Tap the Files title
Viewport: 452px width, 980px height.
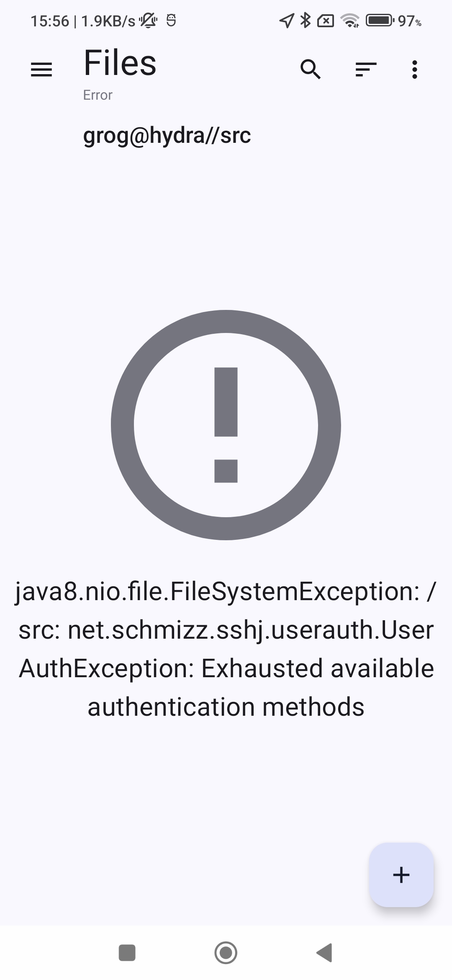click(x=120, y=63)
